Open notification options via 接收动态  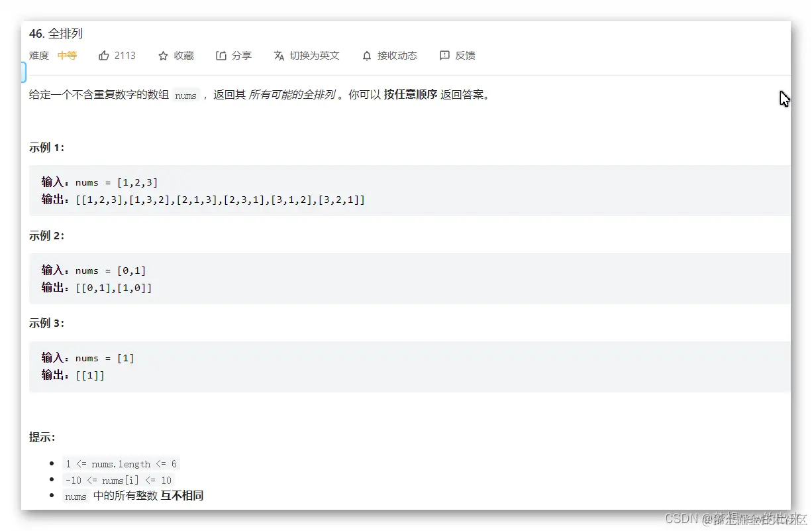(x=389, y=56)
